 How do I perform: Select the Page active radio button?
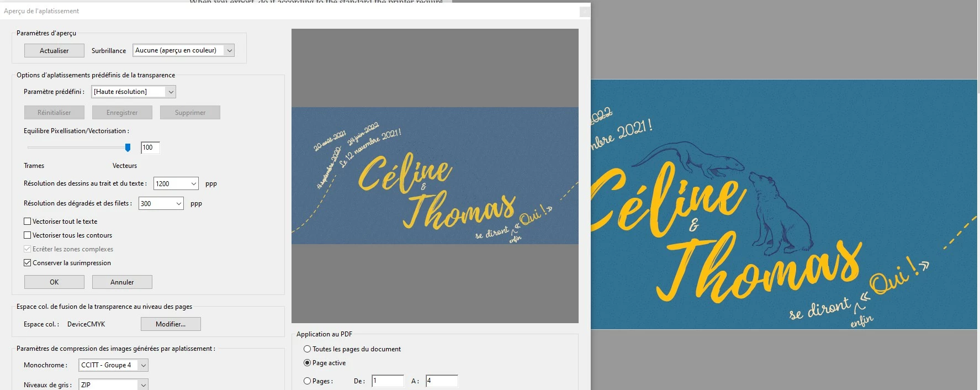(x=307, y=363)
